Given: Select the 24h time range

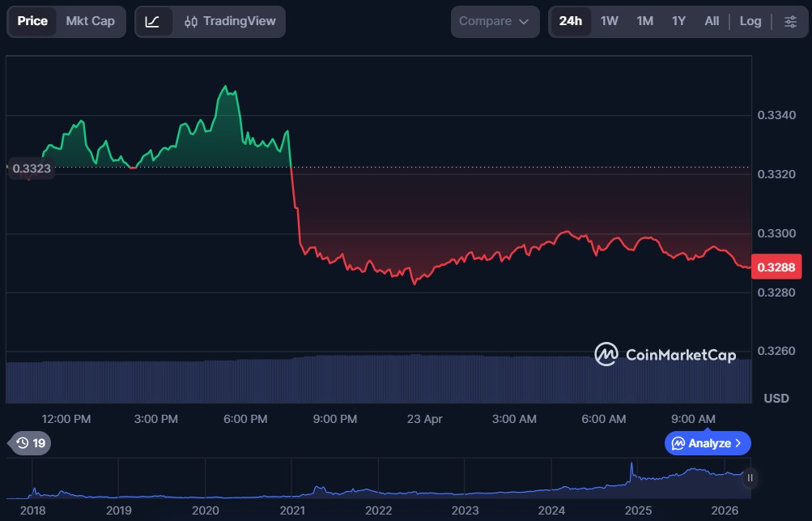Looking at the screenshot, I should (x=571, y=22).
